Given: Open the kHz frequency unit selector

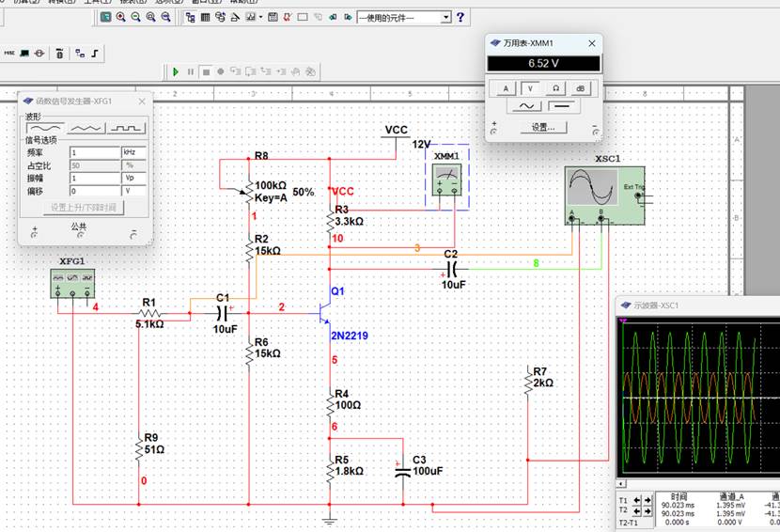Looking at the screenshot, I should [x=133, y=152].
